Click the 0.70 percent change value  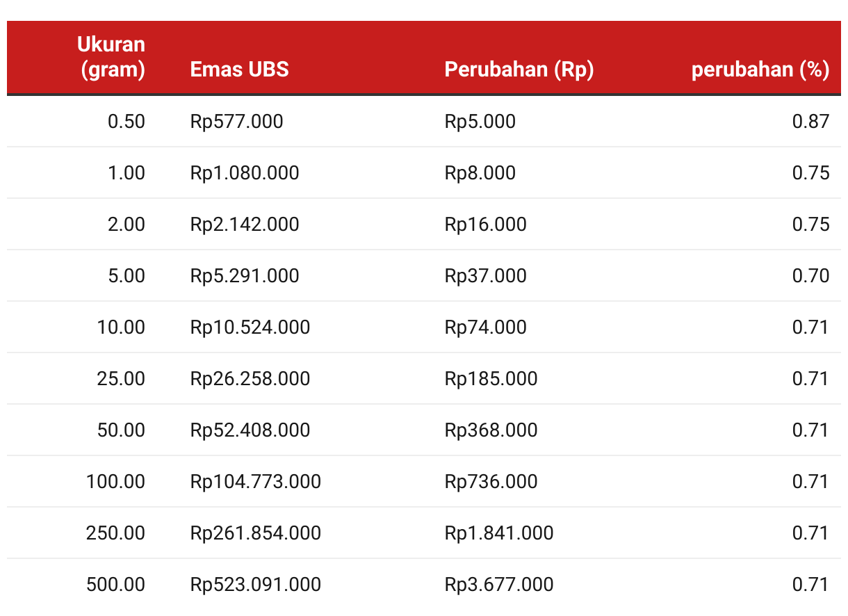(811, 276)
